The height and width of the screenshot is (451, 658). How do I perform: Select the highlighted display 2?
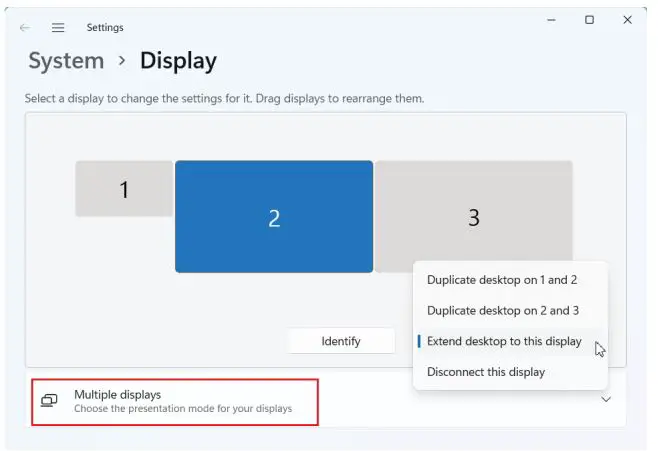(274, 217)
